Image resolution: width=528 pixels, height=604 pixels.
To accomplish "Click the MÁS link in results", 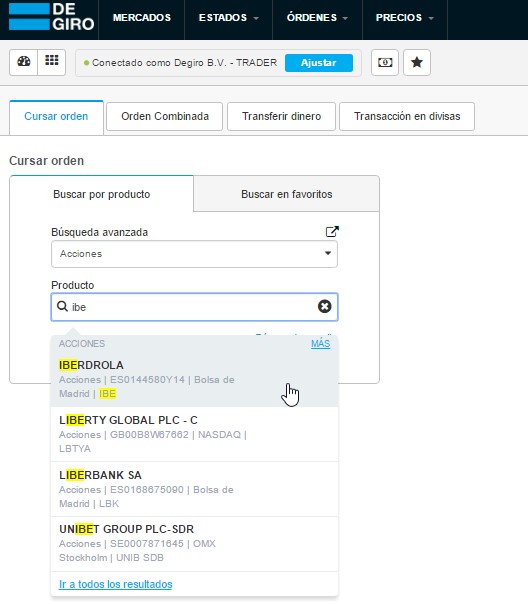I will coord(320,344).
